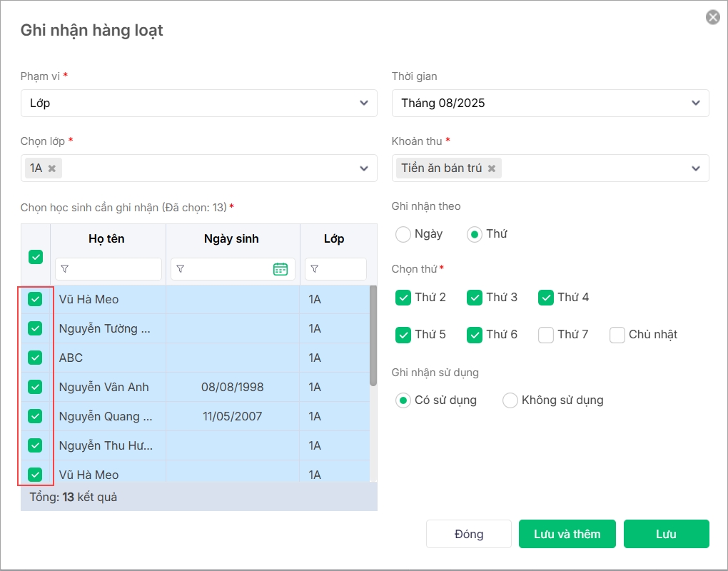Click the Lưu button
This screenshot has height=571, width=728.
666,534
